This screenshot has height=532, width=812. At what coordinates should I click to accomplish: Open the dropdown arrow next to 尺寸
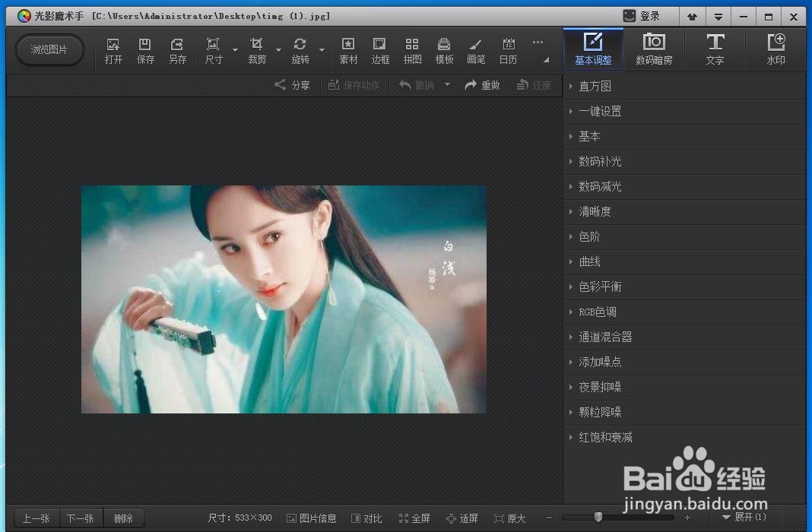[x=235, y=50]
